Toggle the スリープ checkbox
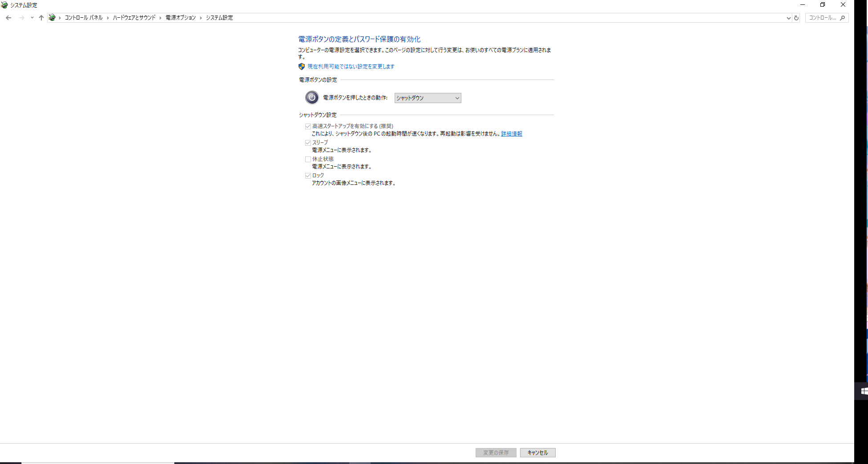The width and height of the screenshot is (868, 464). click(x=308, y=143)
